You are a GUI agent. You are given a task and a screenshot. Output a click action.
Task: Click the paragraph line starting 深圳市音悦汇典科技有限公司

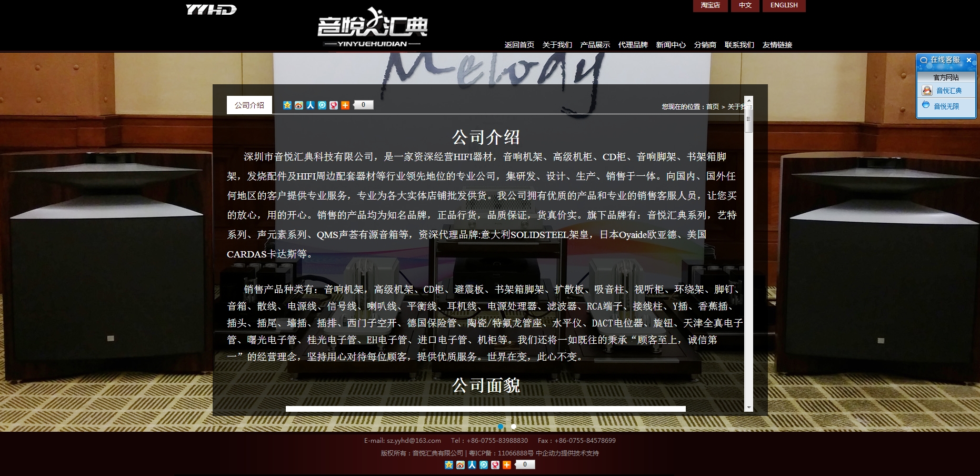point(485,157)
